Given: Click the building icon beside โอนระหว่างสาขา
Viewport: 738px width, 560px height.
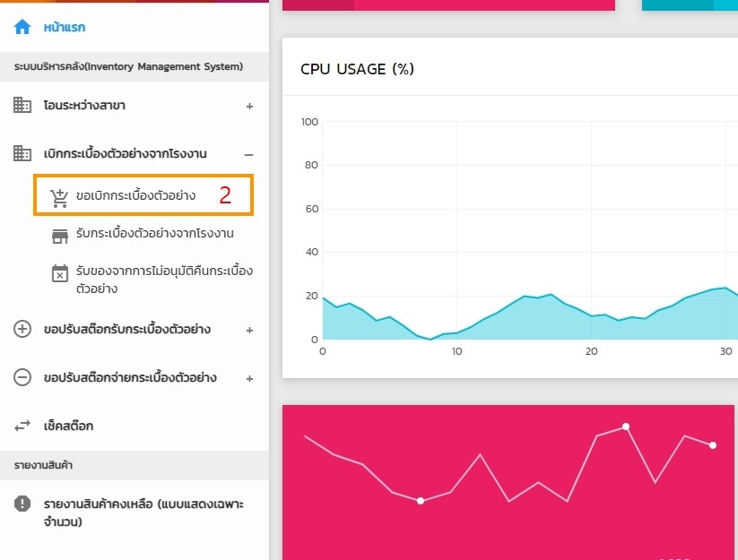Looking at the screenshot, I should pyautogui.click(x=22, y=106).
